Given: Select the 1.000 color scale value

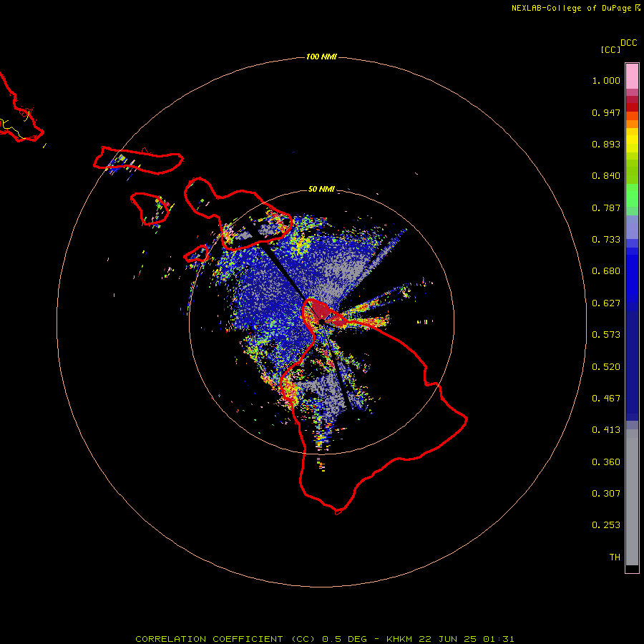Looking at the screenshot, I should point(606,80).
